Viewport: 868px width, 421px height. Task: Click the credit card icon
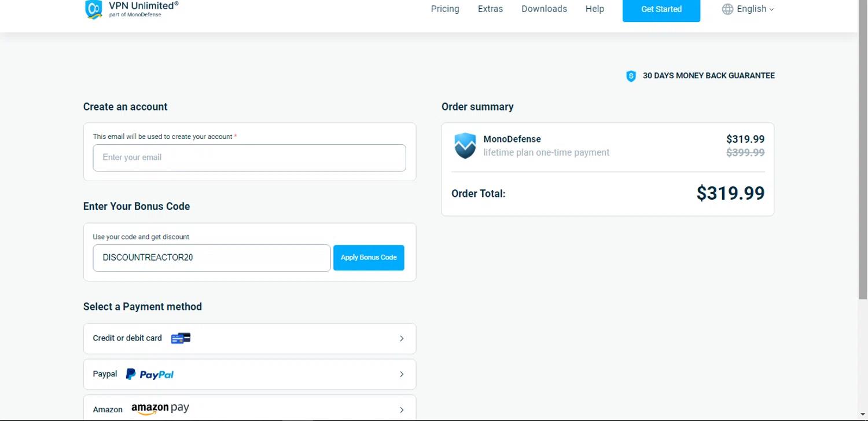click(x=181, y=338)
